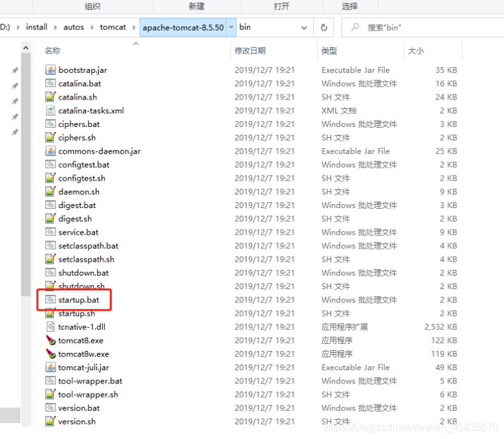This screenshot has width=504, height=439.
Task: Click the version.sh file icon
Action: tap(50, 421)
